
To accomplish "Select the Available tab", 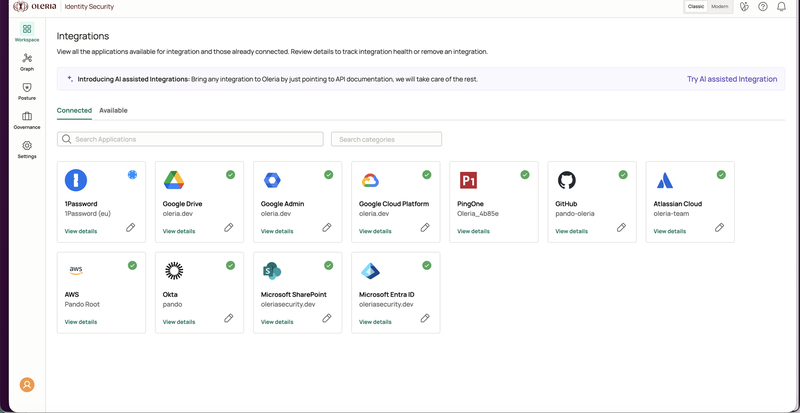I will coord(113,110).
